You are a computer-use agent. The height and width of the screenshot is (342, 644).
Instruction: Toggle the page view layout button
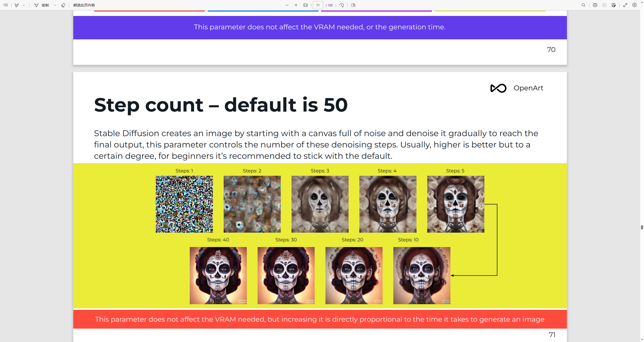(x=353, y=5)
